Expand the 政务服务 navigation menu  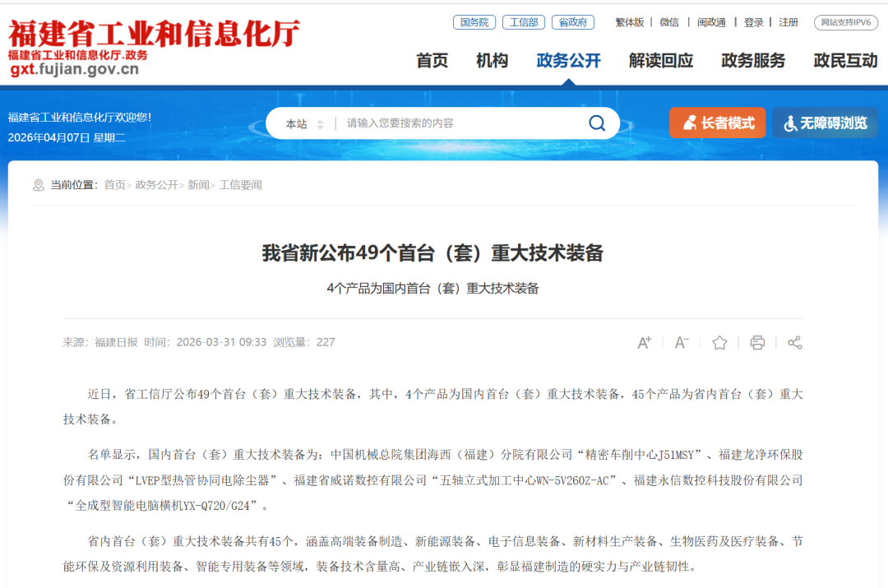point(752,61)
